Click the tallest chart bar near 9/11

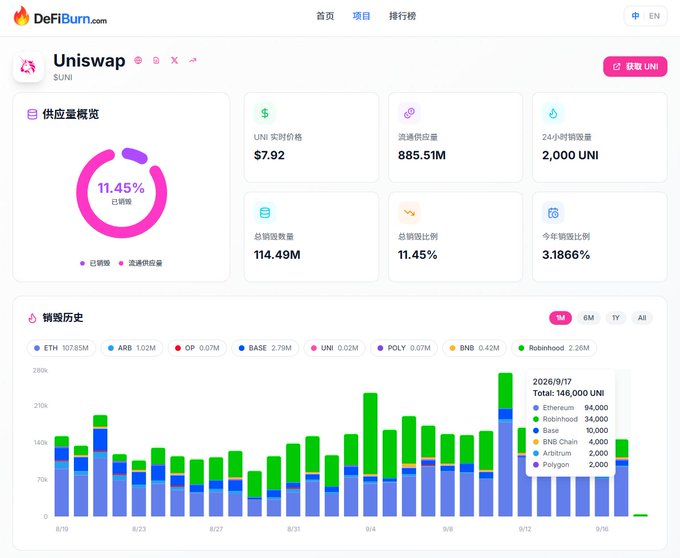(505, 444)
